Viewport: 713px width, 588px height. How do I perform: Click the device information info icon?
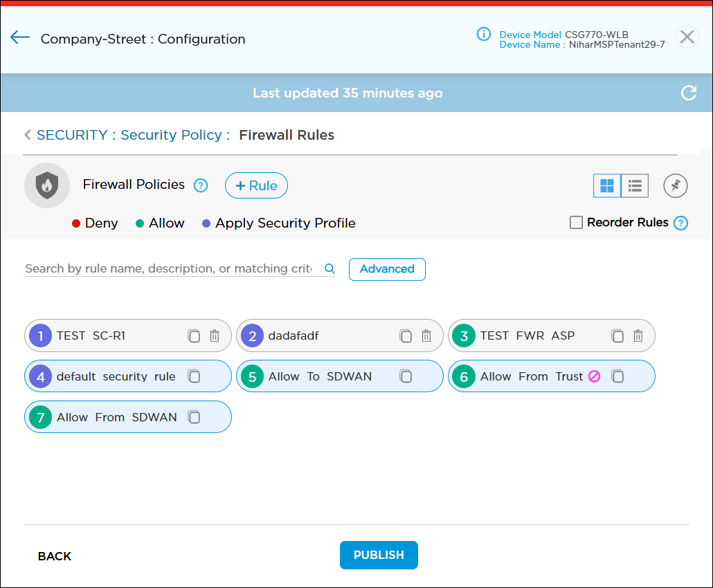484,35
